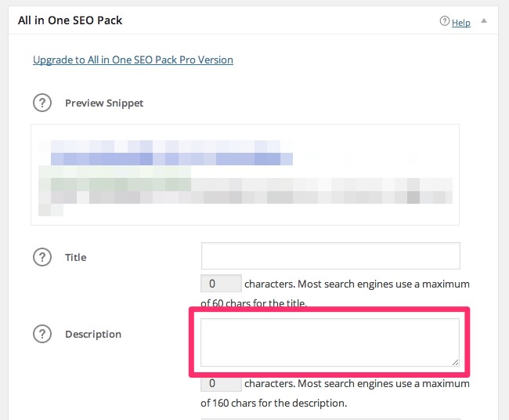Click the Help question mark icon in header
Screen dimensions: 509x420
(x=445, y=21)
